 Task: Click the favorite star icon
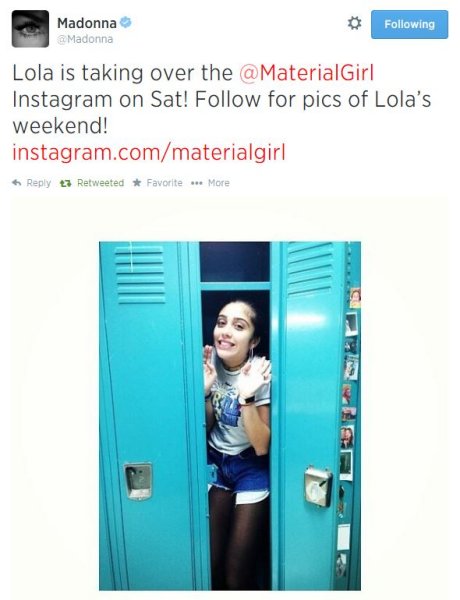[137, 183]
